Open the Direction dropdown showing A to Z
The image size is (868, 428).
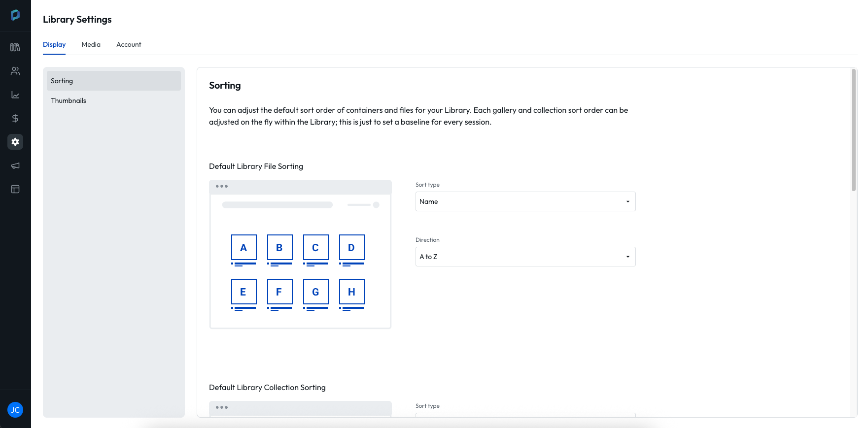click(x=525, y=257)
